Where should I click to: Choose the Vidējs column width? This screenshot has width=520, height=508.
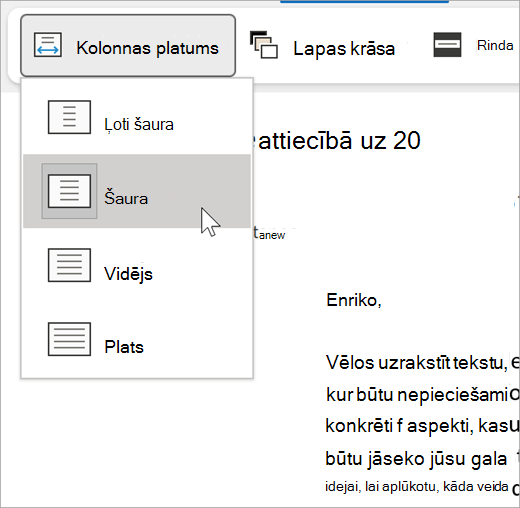[137, 265]
